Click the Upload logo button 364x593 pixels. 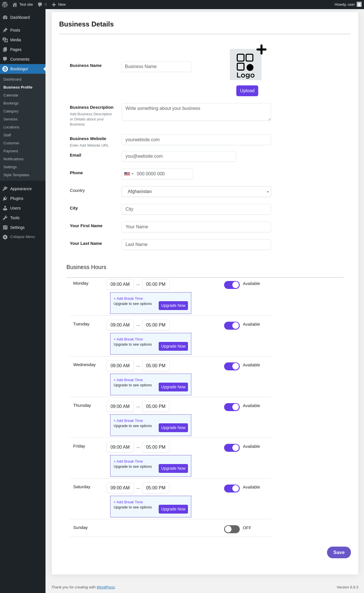tap(247, 91)
